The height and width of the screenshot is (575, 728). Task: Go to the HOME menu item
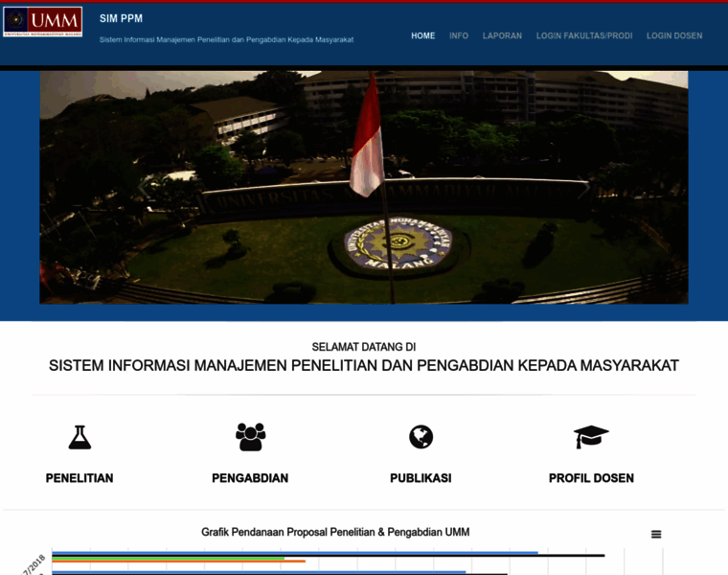click(422, 35)
